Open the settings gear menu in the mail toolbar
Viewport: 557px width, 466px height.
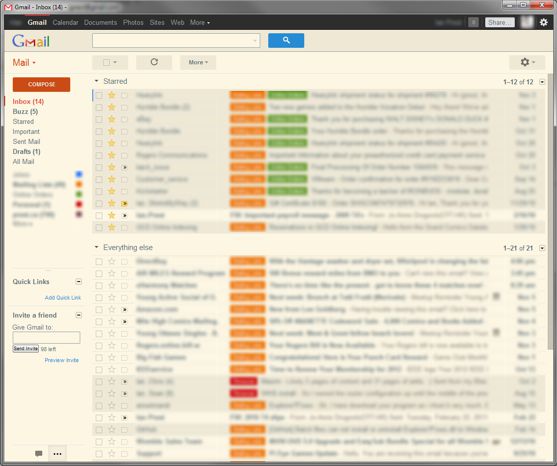pos(527,62)
